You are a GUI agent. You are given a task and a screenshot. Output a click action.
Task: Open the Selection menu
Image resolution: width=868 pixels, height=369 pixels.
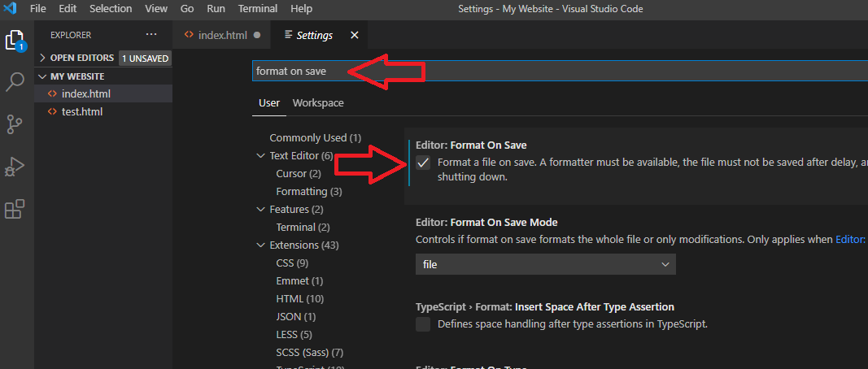[x=111, y=9]
